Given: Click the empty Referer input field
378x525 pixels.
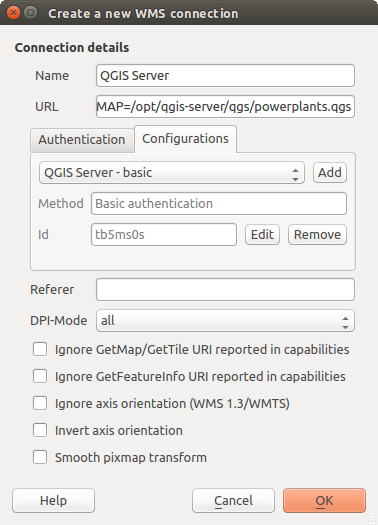Looking at the screenshot, I should tap(225, 290).
